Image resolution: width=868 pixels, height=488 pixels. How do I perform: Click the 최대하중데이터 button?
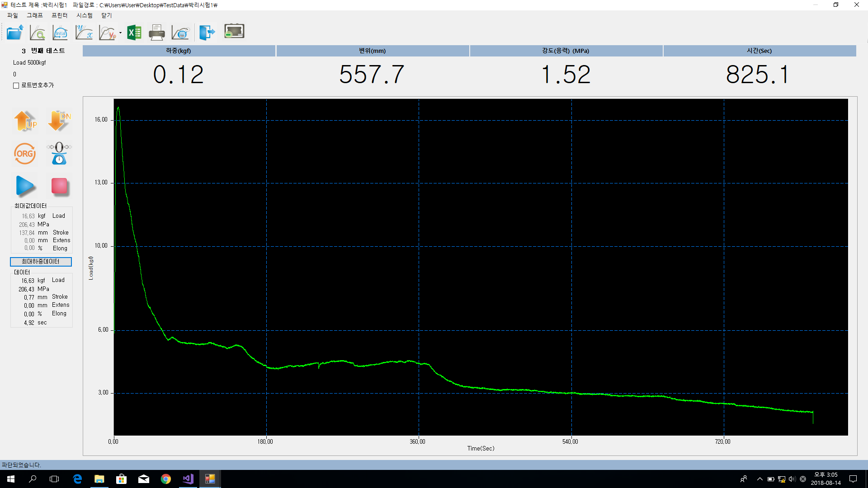[41, 262]
